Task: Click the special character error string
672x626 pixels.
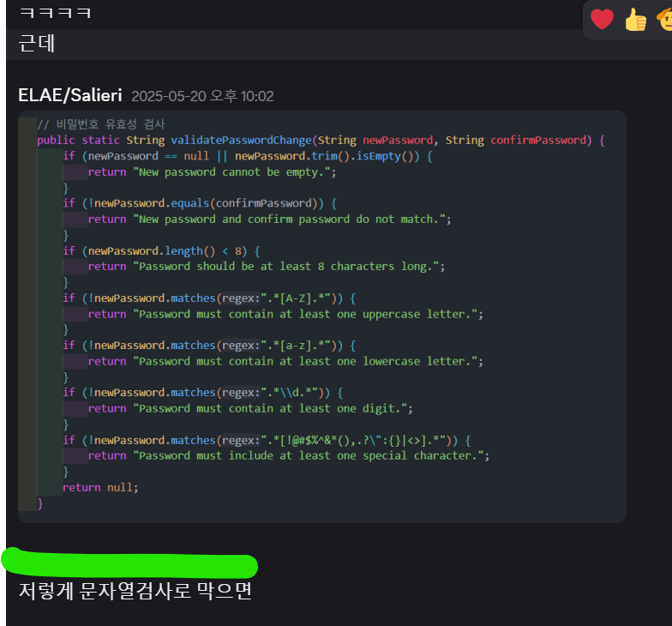Action: 309,455
